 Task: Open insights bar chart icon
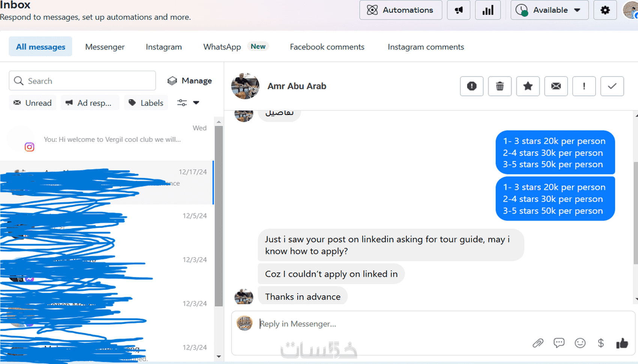click(x=488, y=10)
